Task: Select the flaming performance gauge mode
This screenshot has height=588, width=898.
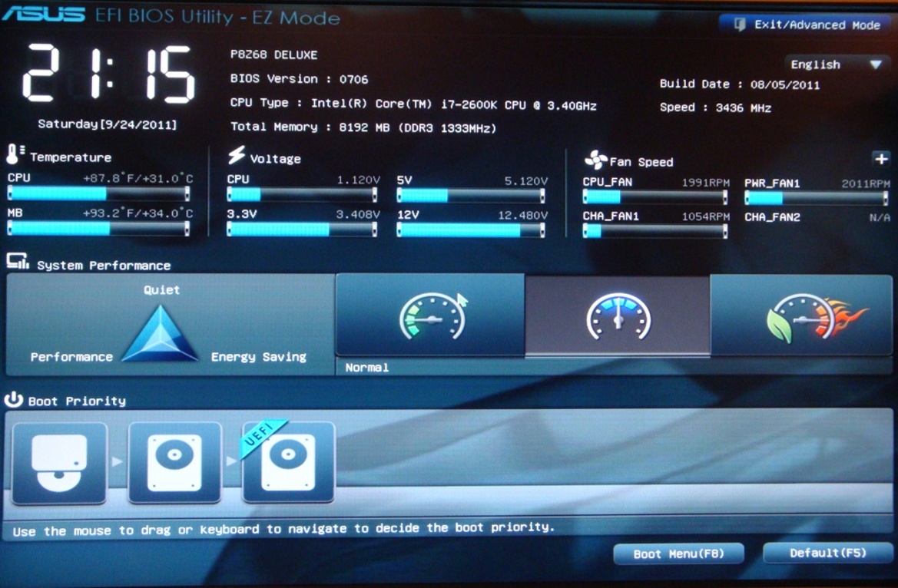Action: coord(801,315)
